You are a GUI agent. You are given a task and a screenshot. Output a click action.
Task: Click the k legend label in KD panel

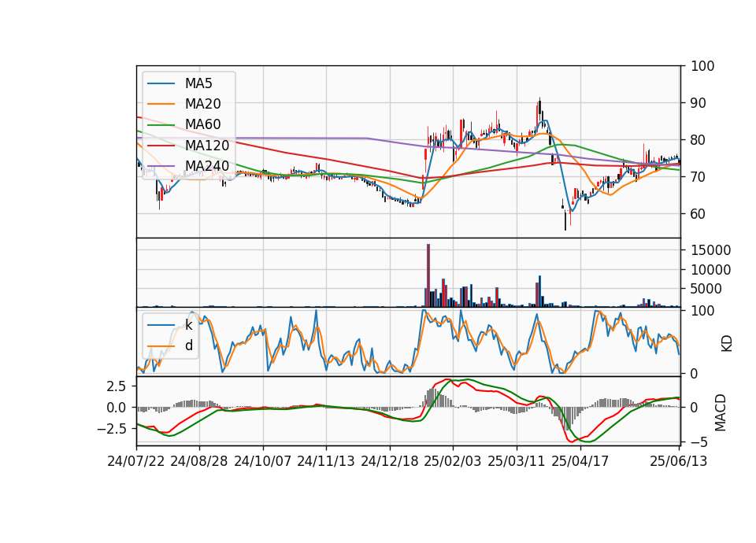[189, 325]
